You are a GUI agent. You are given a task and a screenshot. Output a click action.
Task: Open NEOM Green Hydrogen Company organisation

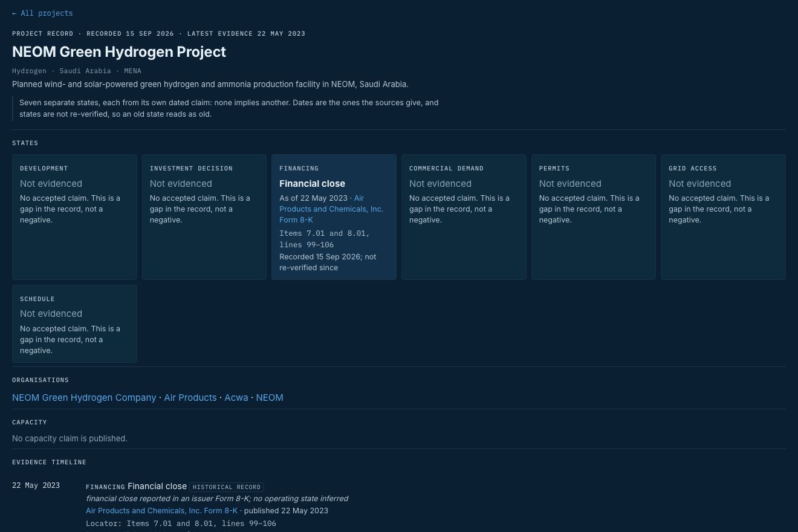point(84,398)
